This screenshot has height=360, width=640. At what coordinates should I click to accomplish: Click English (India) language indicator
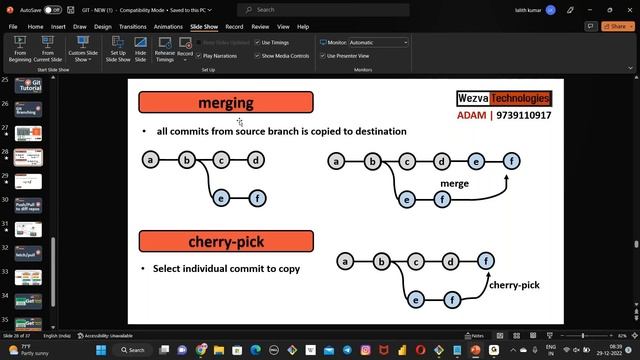[x=57, y=336]
